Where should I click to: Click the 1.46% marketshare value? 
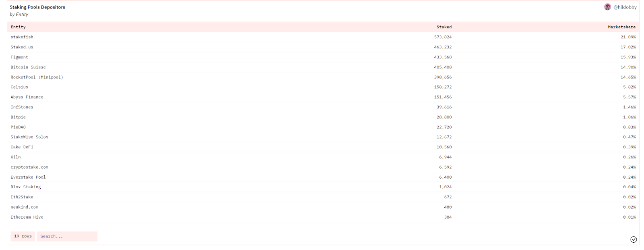[x=629, y=107]
